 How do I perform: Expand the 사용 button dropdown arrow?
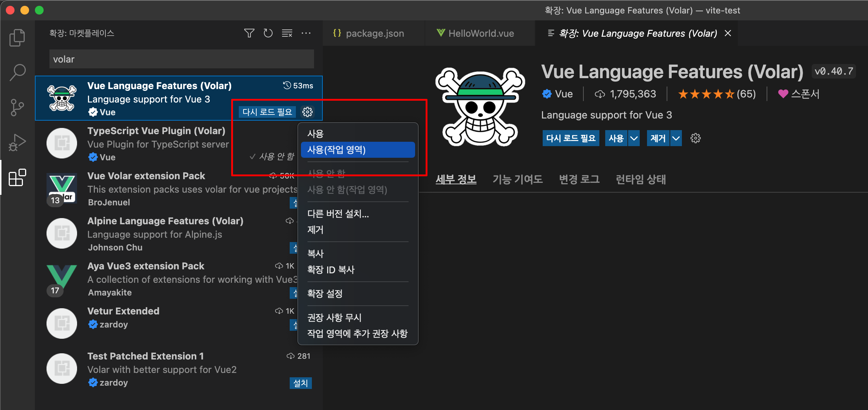point(634,138)
